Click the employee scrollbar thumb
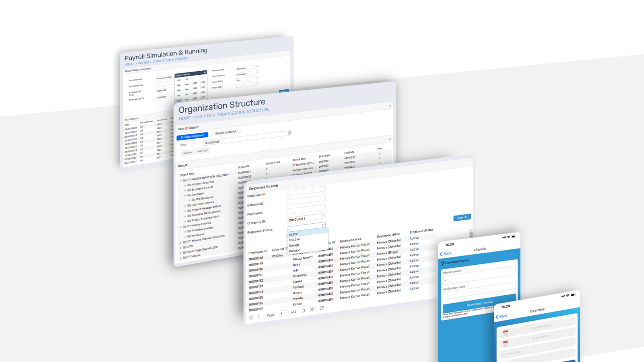 click(x=471, y=234)
